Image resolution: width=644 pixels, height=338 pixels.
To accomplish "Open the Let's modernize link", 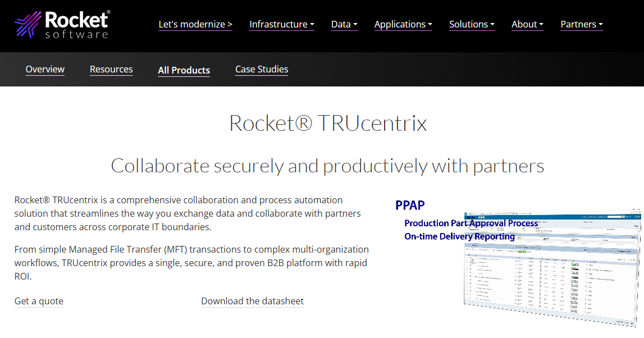I will [x=195, y=24].
